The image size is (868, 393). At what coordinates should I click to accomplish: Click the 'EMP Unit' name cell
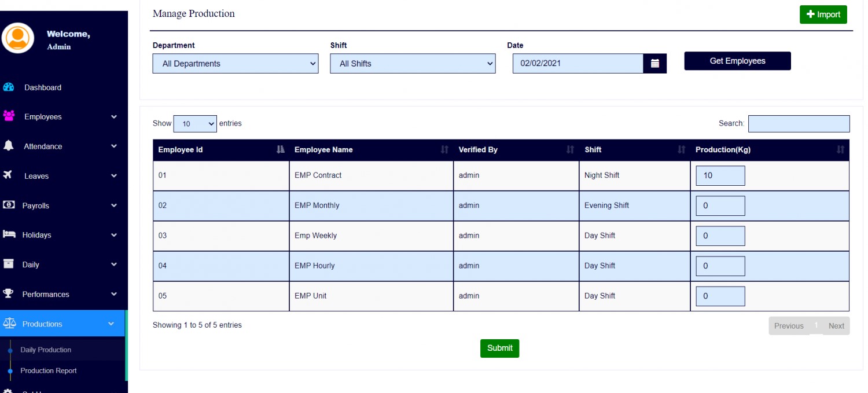(372, 296)
